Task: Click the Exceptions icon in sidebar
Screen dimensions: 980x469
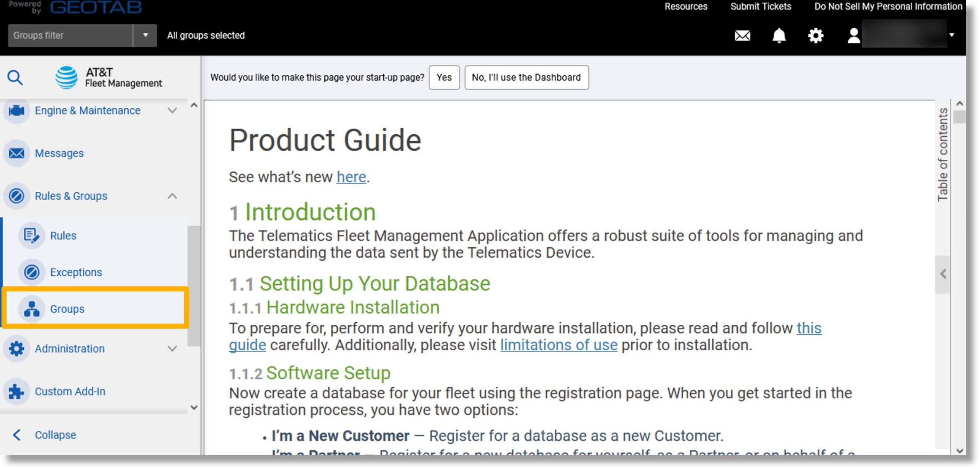Action: coord(31,273)
